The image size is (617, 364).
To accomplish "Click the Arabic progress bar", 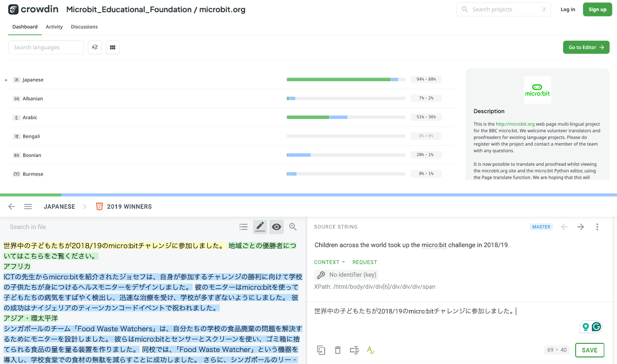I will point(346,117).
